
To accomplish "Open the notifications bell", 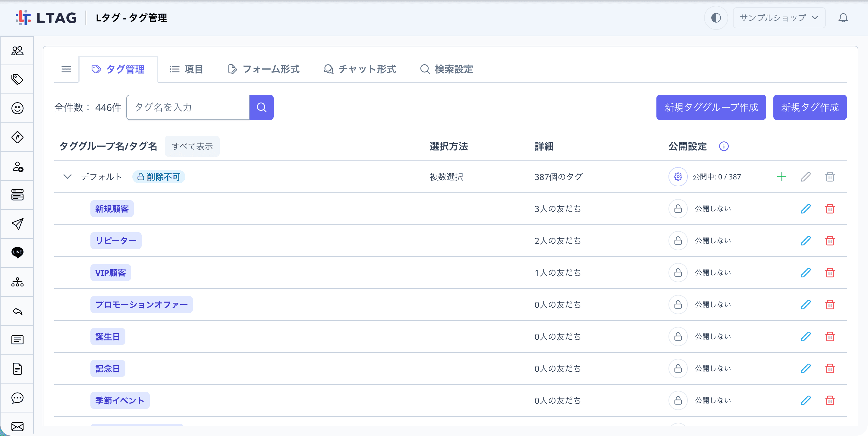I will (843, 18).
